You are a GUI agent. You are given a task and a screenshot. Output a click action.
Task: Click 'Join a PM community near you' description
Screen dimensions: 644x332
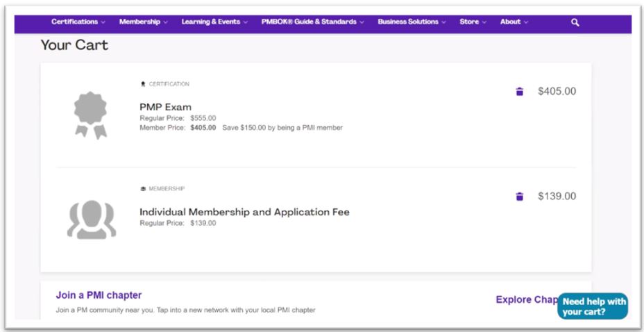point(186,310)
